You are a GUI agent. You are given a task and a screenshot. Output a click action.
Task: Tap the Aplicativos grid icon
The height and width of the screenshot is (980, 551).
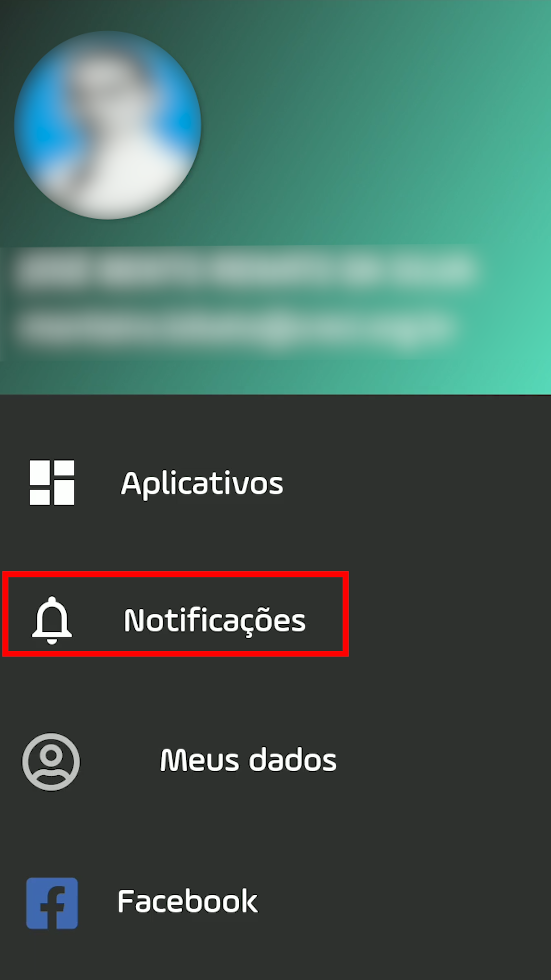[52, 482]
